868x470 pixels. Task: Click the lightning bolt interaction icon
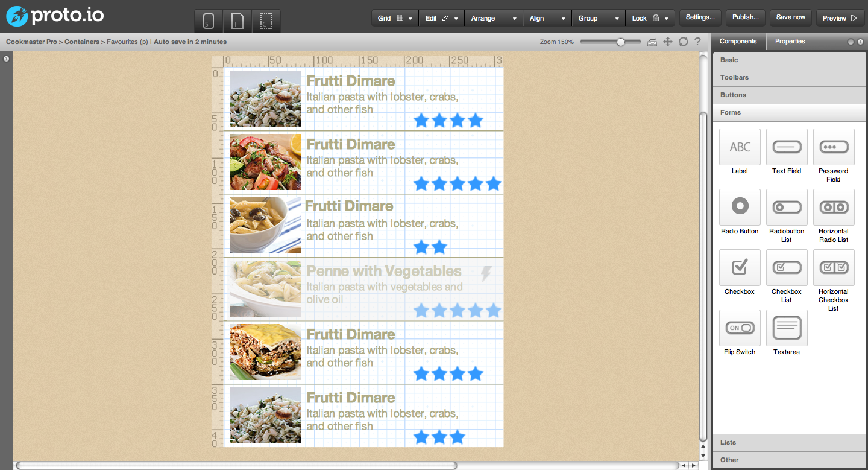coord(486,274)
